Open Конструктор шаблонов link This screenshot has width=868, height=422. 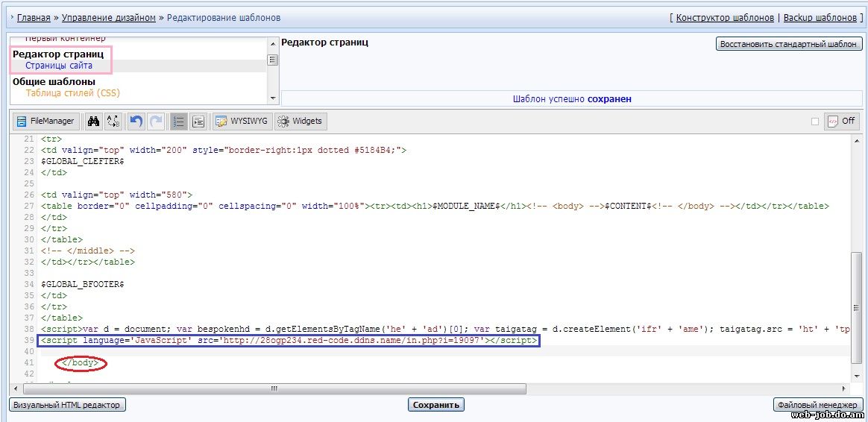725,18
